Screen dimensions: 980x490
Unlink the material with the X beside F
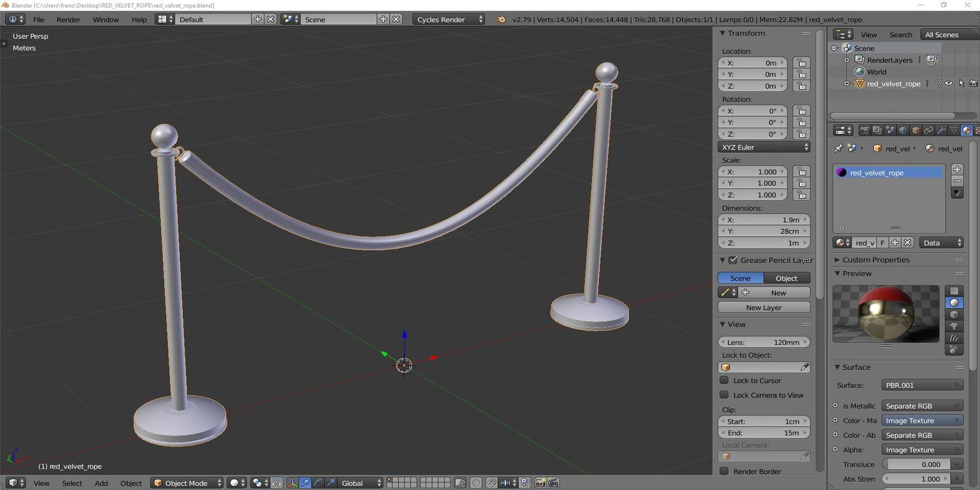coord(907,242)
